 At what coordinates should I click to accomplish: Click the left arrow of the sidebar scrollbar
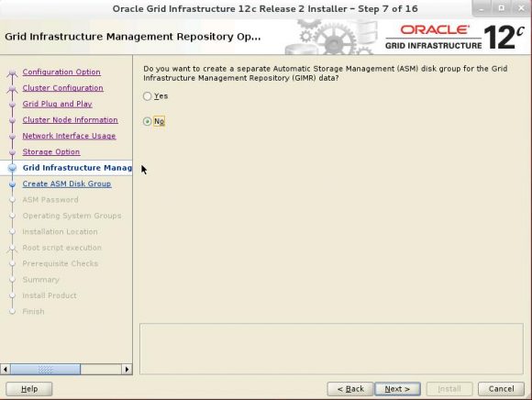pos(6,369)
